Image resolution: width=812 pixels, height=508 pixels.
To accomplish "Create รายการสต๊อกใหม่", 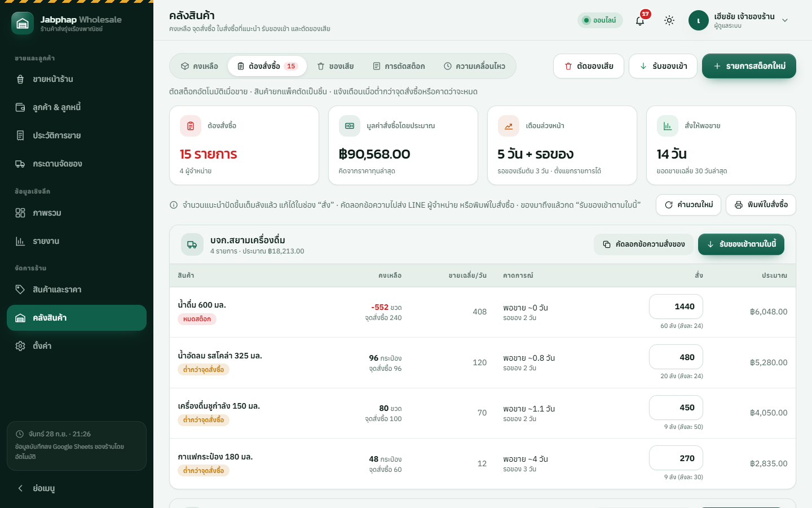I will (749, 66).
